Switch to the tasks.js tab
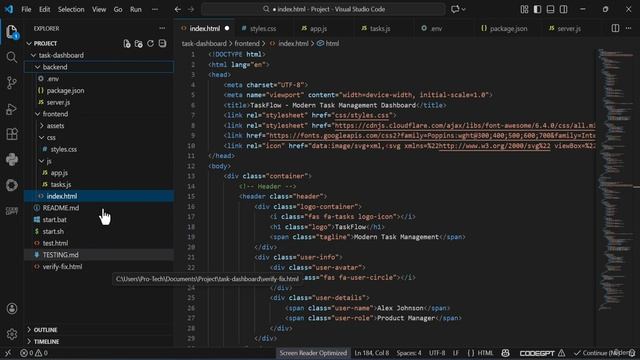This screenshot has height=360, width=640. click(380, 28)
